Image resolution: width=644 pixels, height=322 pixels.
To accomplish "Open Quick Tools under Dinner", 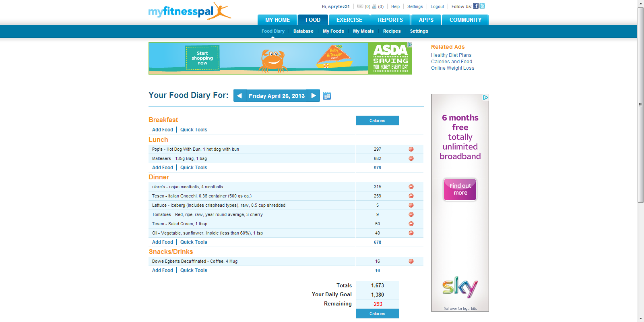I will 194,242.
